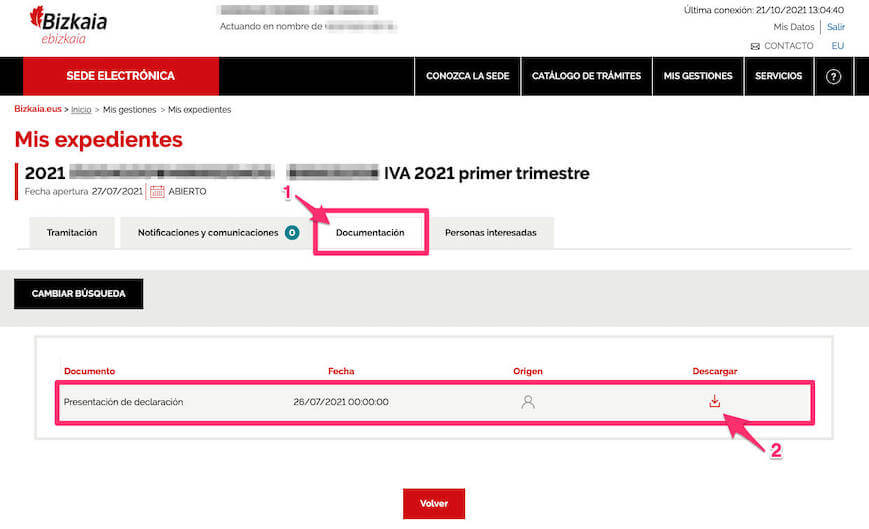
Task: Click the Documento column header
Action: 89,371
